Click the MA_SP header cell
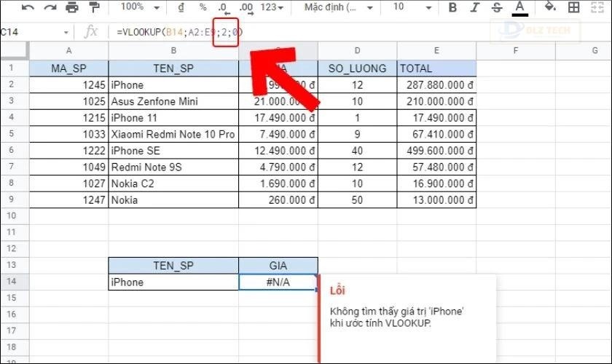The image size is (612, 364). 68,68
